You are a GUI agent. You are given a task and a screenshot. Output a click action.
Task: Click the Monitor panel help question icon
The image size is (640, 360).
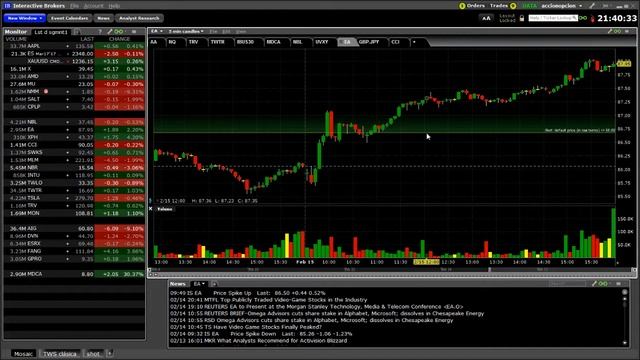coord(100,32)
